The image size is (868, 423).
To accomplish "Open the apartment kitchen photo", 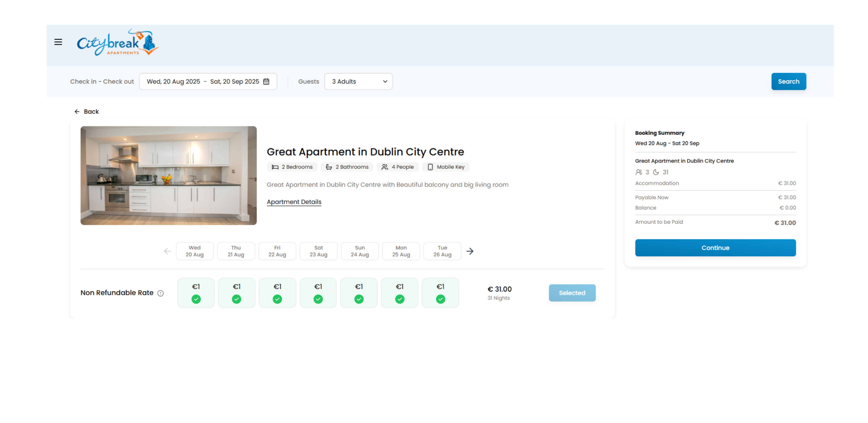I will pyautogui.click(x=168, y=176).
